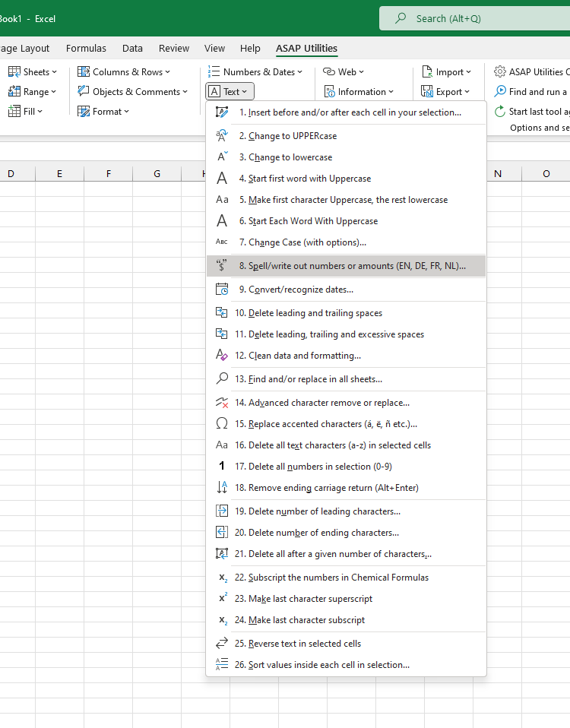The image size is (570, 728).
Task: Open the Import dropdown
Action: 447,72
